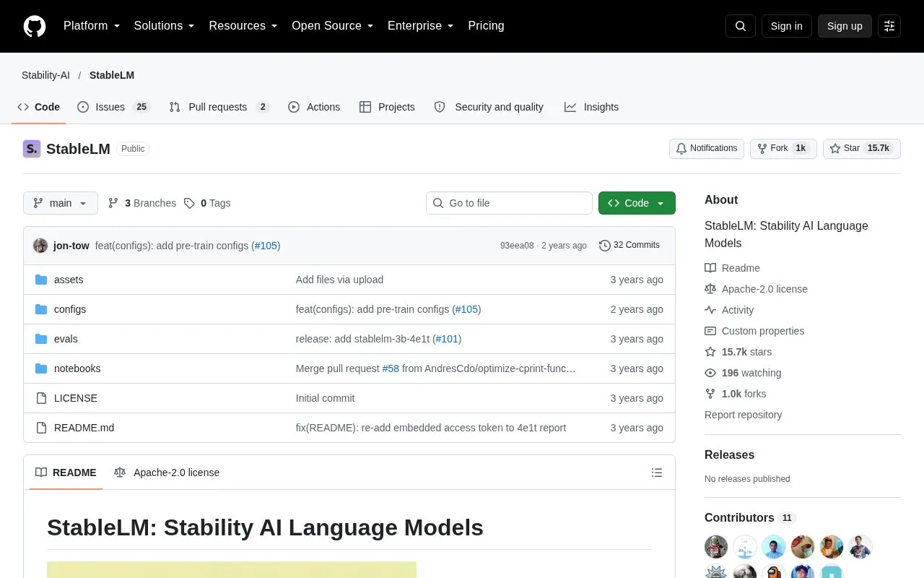The image size is (924, 578).
Task: Open the Contributors 11 heading link
Action: [750, 518]
